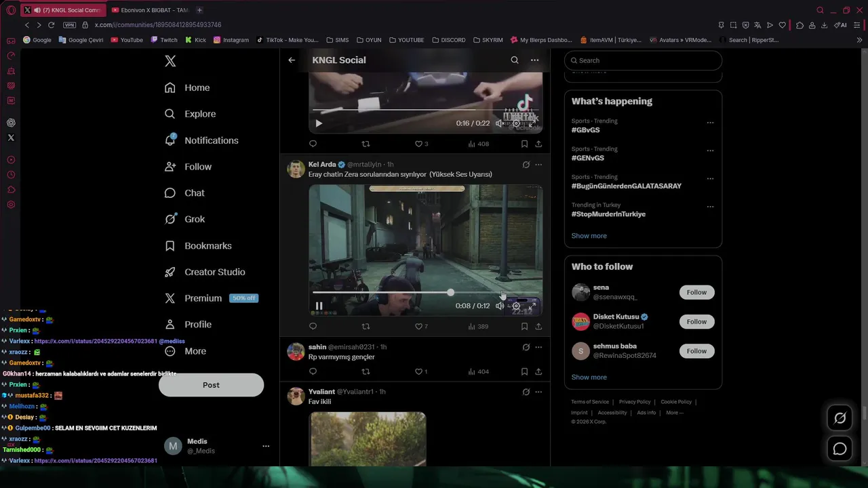The width and height of the screenshot is (868, 488).
Task: Reply to the Kel Arda post
Action: pos(313,327)
